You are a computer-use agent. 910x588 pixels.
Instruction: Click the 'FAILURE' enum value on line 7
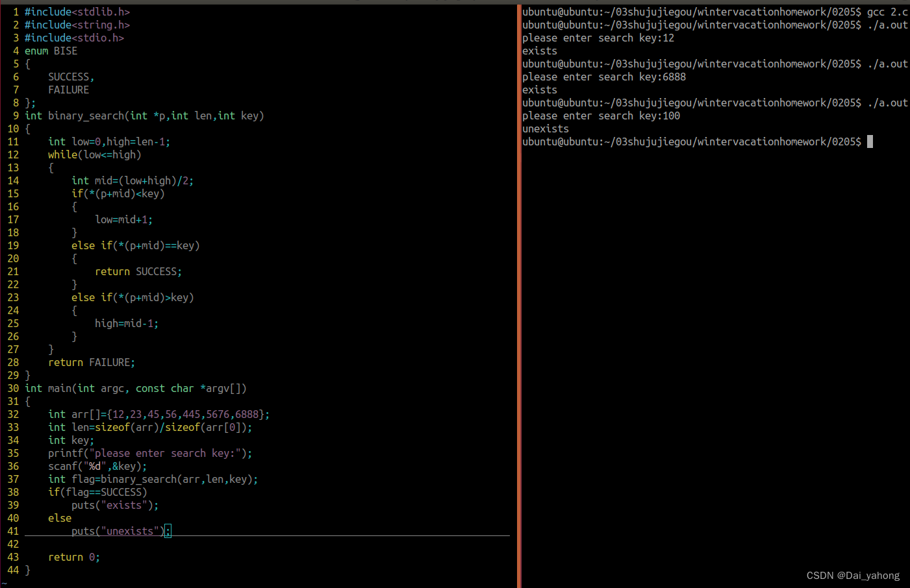(68, 90)
